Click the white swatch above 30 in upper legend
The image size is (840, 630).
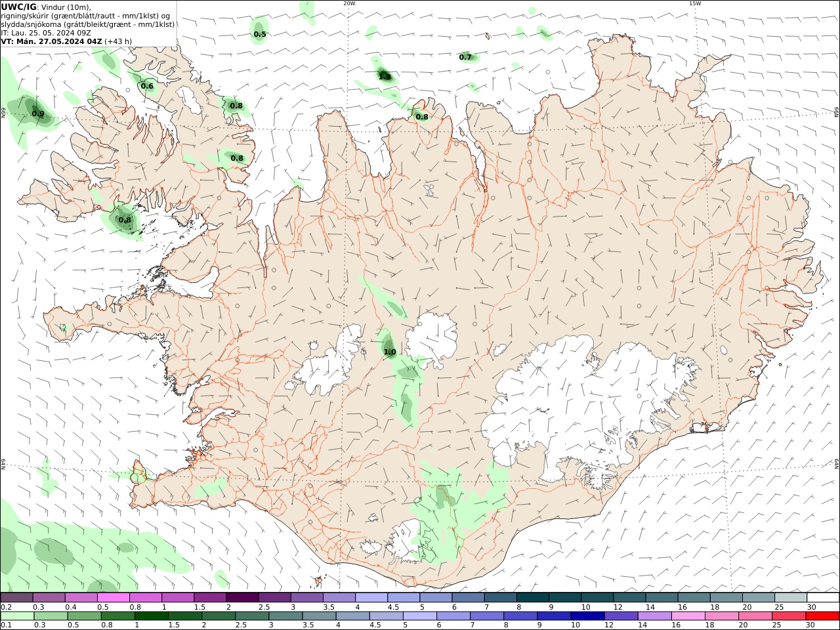tap(822, 598)
